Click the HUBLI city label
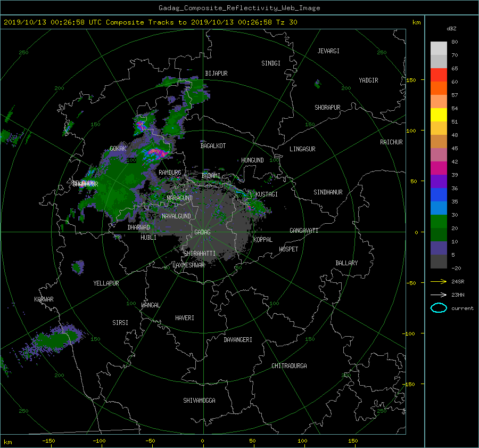Image resolution: width=479 pixels, height=448 pixels. (x=148, y=238)
